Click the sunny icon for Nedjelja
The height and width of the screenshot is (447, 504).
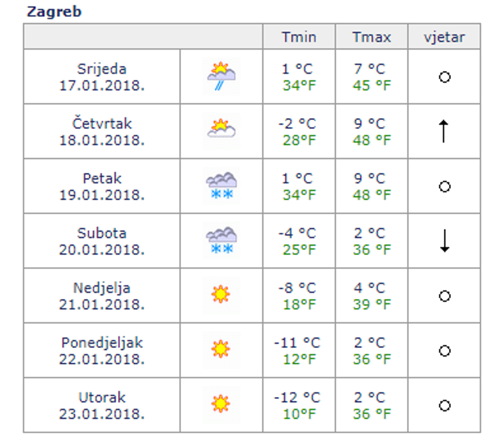point(221,295)
